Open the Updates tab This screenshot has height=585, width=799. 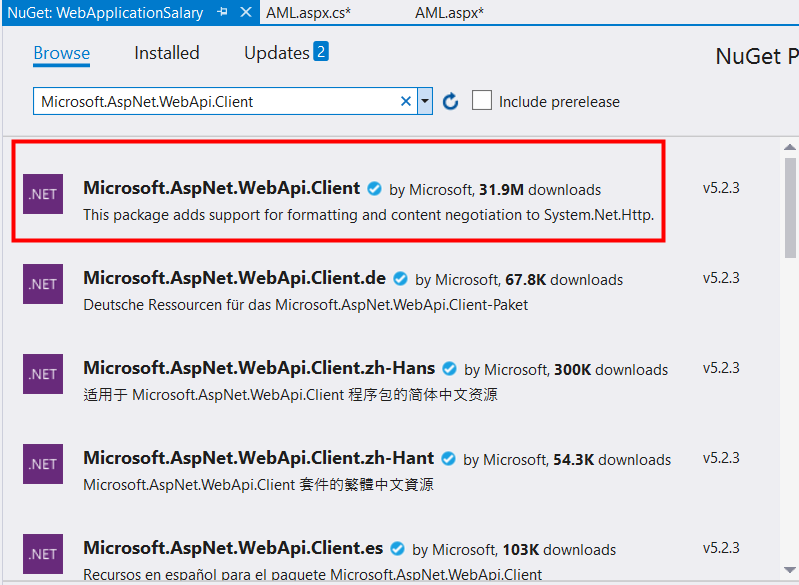pyautogui.click(x=276, y=53)
